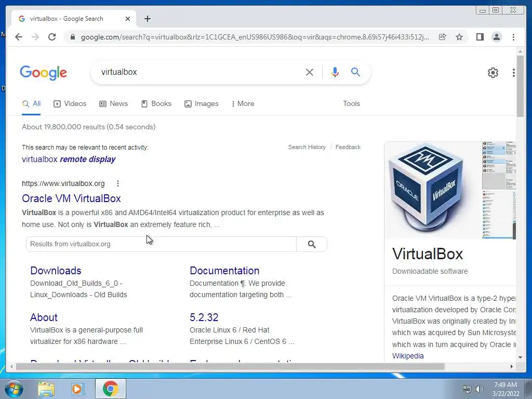Open a new tab with the plus button
This screenshot has width=532, height=399.
(147, 19)
